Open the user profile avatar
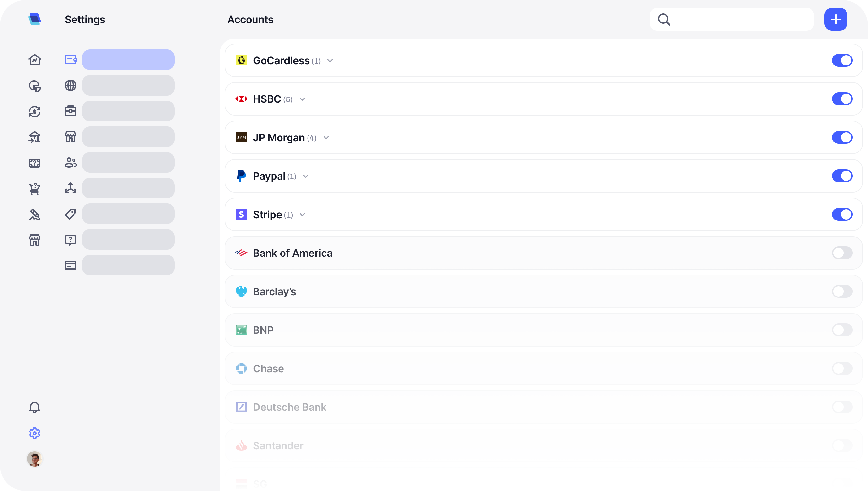 [x=34, y=459]
